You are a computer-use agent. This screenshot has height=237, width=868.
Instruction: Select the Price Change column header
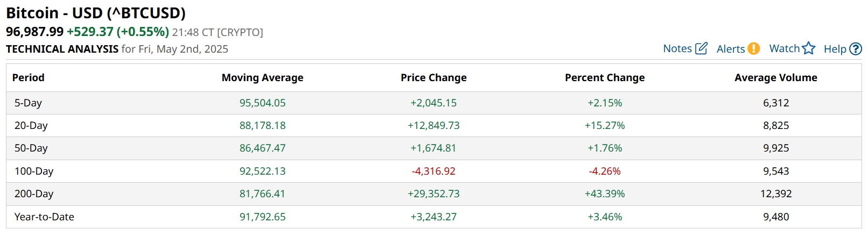tap(433, 77)
